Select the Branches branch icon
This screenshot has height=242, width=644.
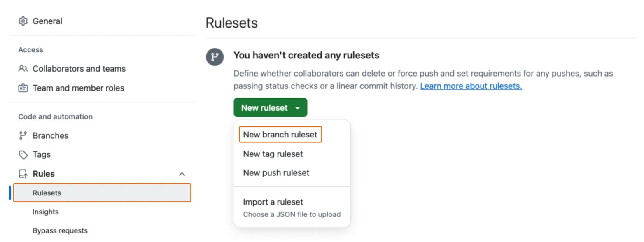coord(23,135)
